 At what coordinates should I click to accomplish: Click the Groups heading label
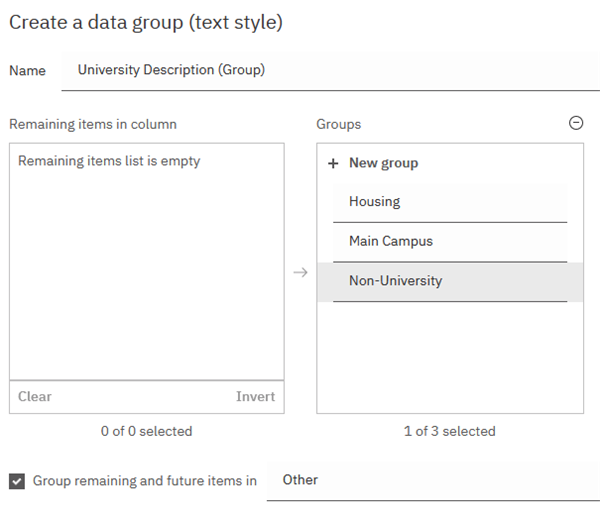[339, 124]
